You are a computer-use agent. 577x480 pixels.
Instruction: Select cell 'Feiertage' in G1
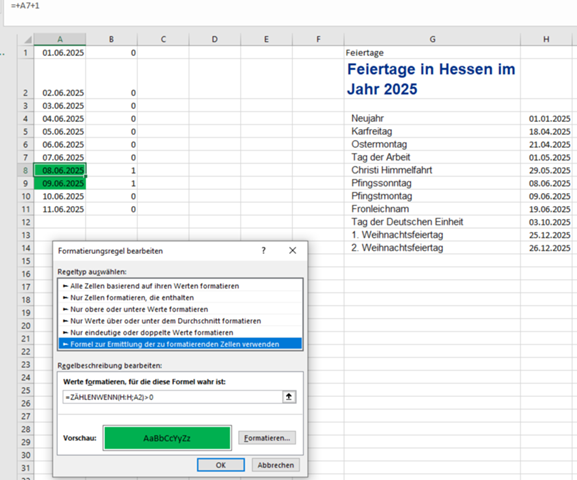click(432, 53)
